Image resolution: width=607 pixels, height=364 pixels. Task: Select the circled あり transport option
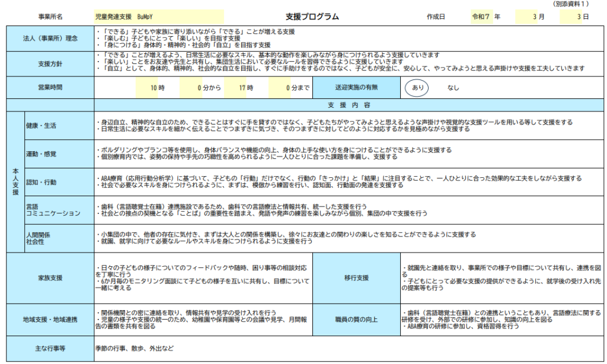(418, 88)
